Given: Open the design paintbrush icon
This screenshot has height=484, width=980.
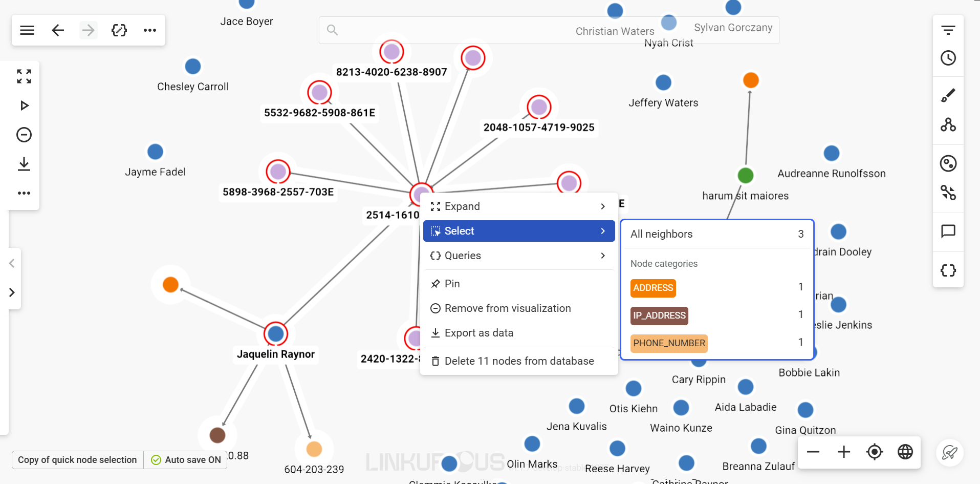Looking at the screenshot, I should click(x=948, y=95).
